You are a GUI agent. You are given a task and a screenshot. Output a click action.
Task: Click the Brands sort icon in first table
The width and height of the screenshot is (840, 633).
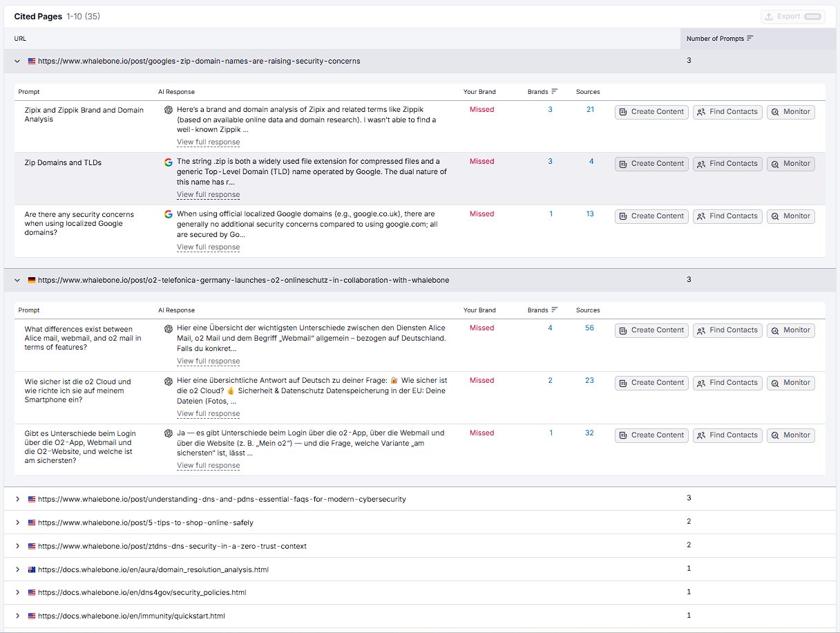[554, 91]
